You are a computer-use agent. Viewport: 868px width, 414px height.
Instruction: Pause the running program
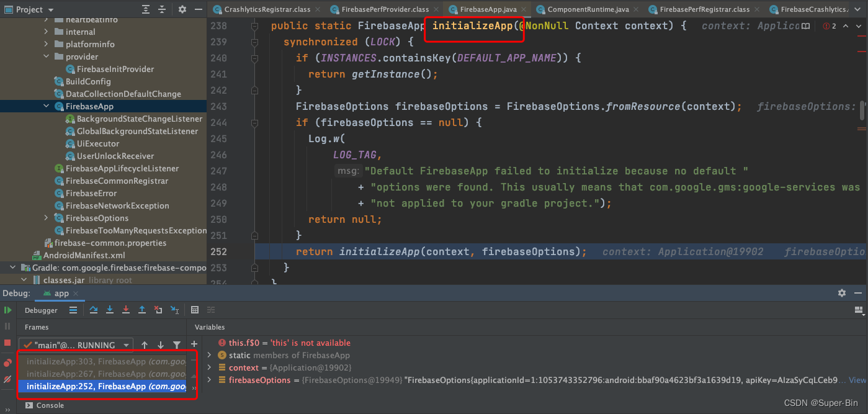coord(7,326)
